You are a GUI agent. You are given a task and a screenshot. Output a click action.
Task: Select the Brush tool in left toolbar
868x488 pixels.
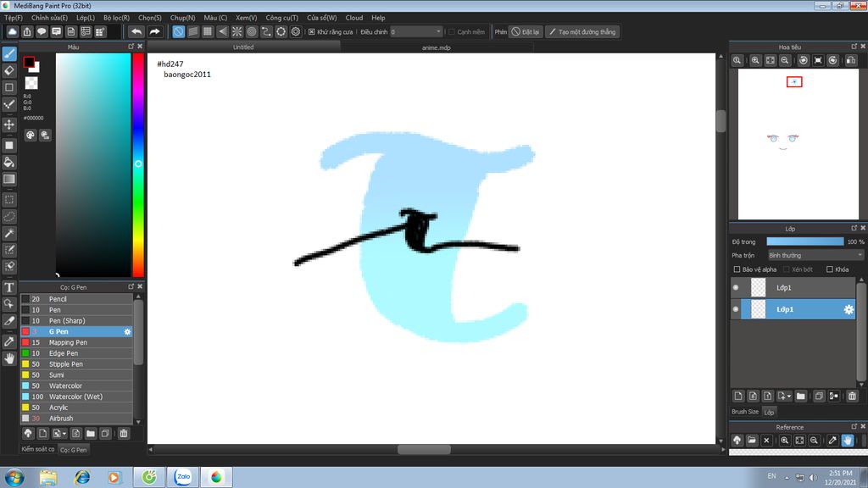click(x=9, y=53)
